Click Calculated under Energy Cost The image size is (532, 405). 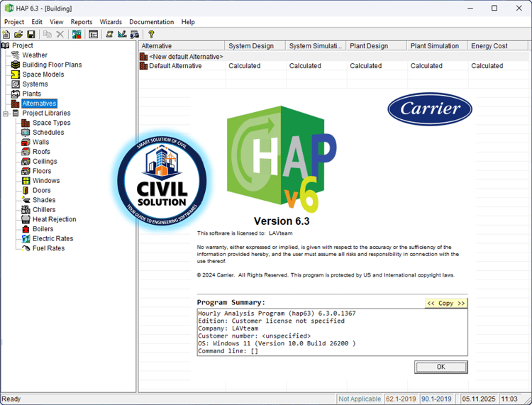pos(487,66)
